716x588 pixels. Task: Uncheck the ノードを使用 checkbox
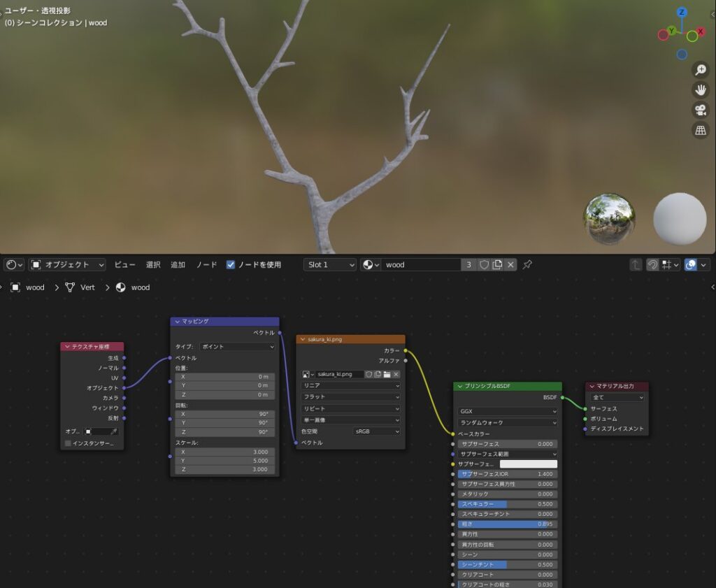[231, 265]
